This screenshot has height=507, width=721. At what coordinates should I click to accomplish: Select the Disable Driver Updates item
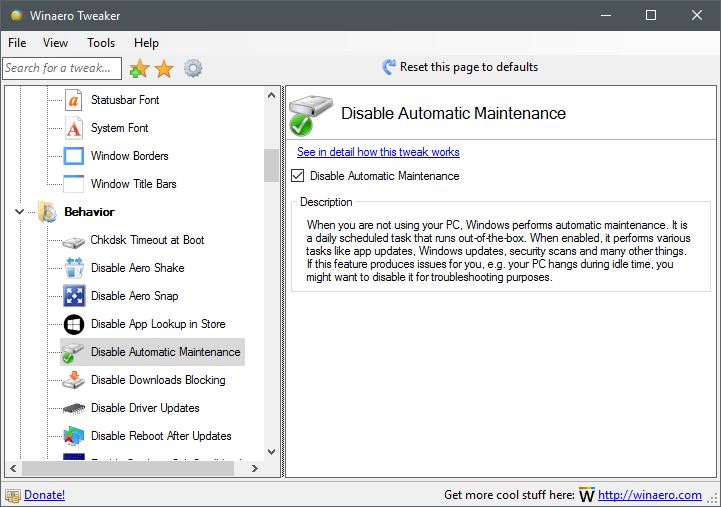point(145,408)
